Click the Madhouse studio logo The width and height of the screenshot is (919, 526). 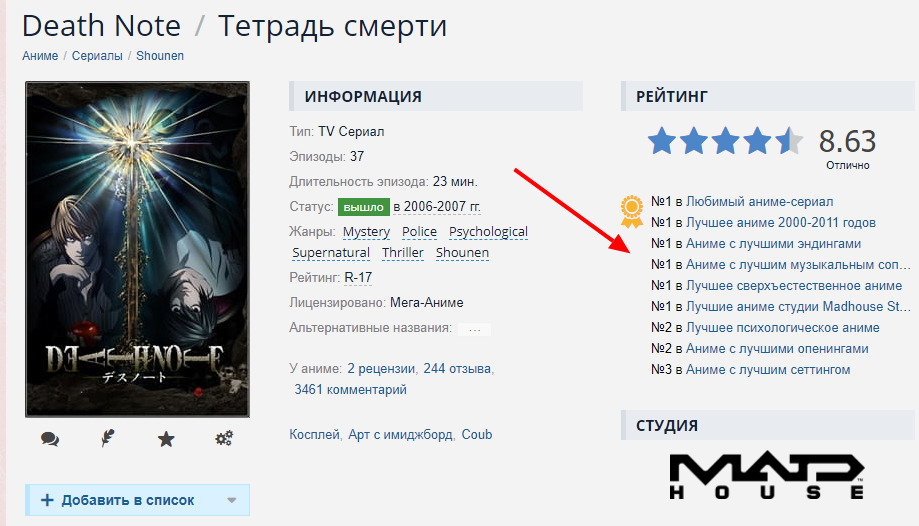[767, 476]
